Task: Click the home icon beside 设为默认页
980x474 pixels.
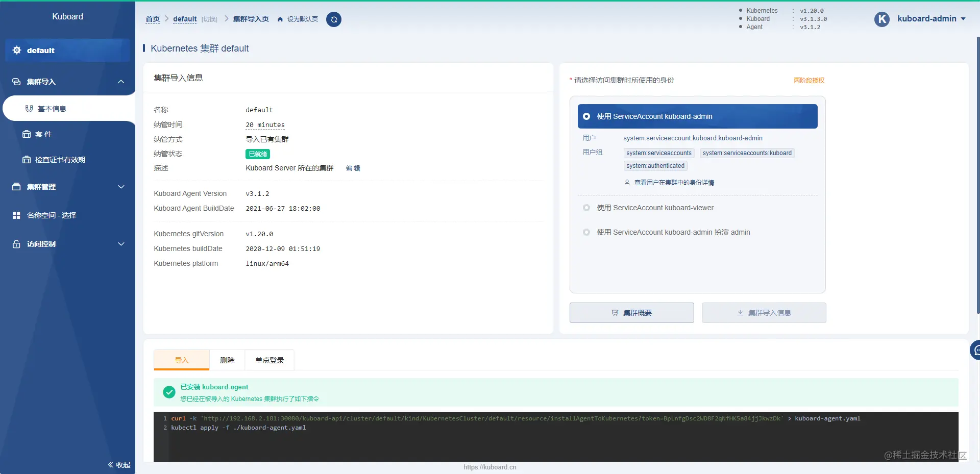Action: (280, 19)
